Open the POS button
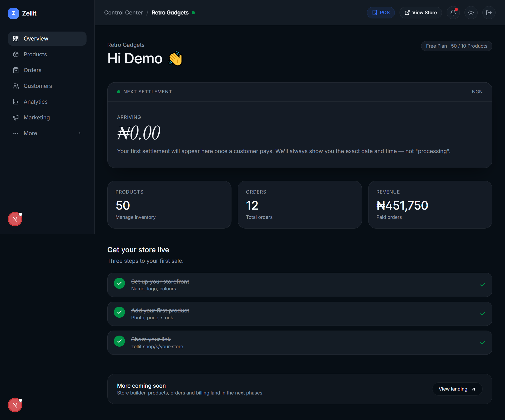The image size is (505, 420). [x=381, y=13]
